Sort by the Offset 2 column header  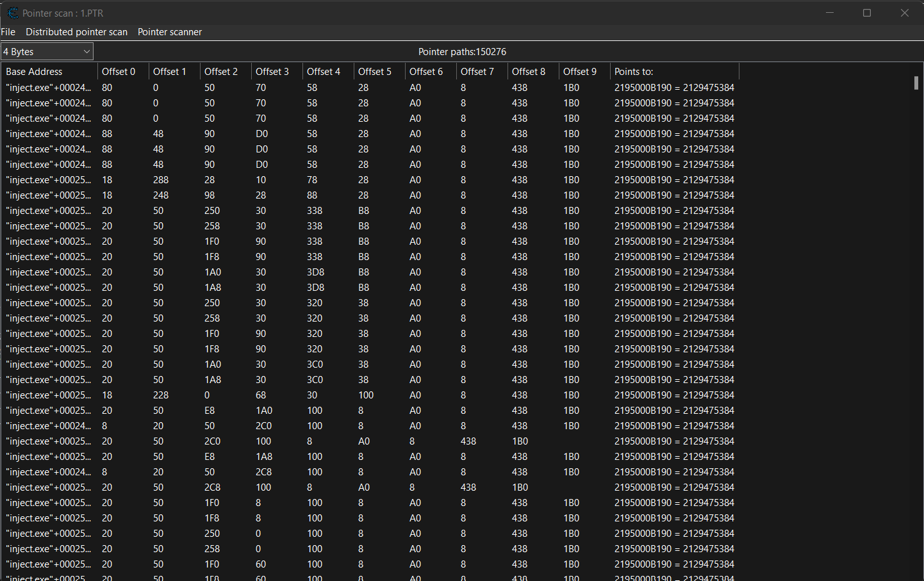point(226,72)
